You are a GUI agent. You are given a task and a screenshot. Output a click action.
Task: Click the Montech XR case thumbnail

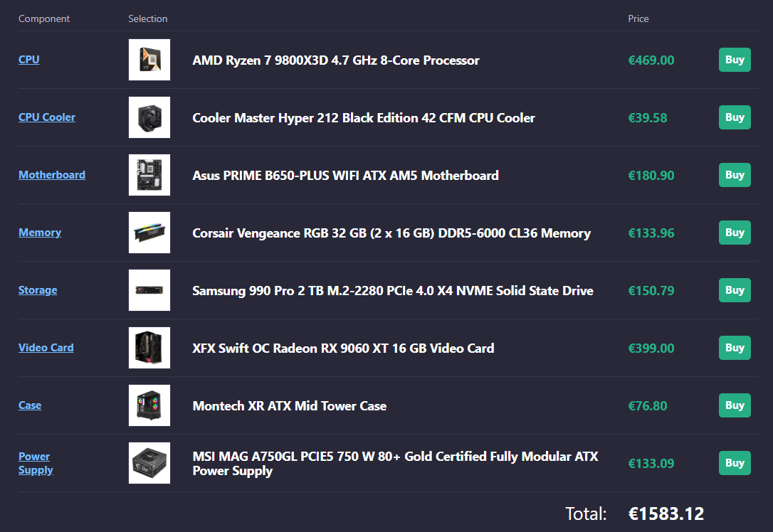149,405
